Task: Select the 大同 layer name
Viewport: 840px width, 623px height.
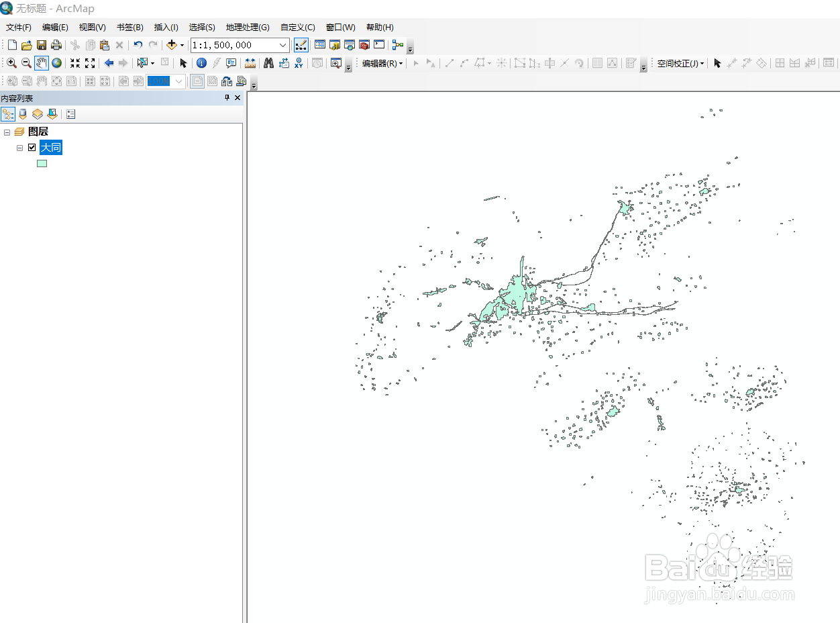Action: tap(51, 148)
